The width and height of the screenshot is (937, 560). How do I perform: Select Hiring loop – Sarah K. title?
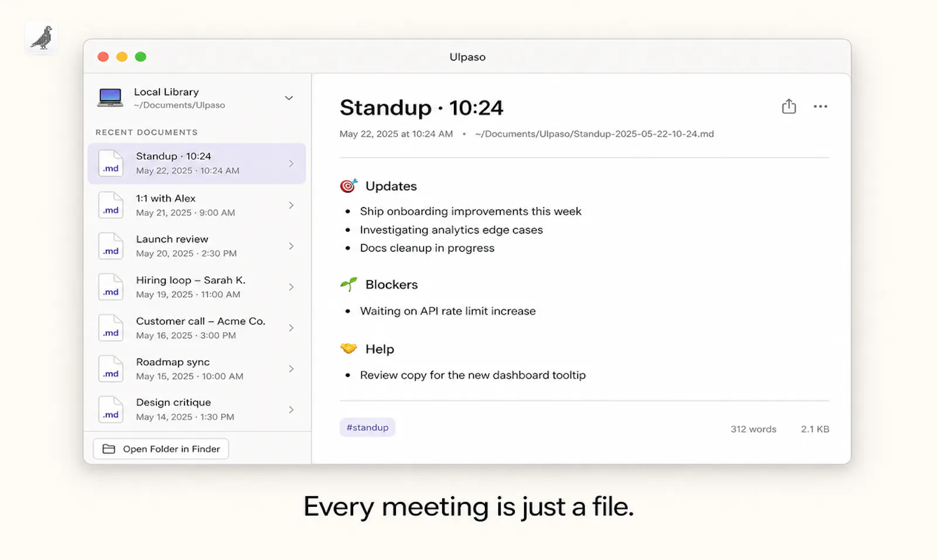191,280
